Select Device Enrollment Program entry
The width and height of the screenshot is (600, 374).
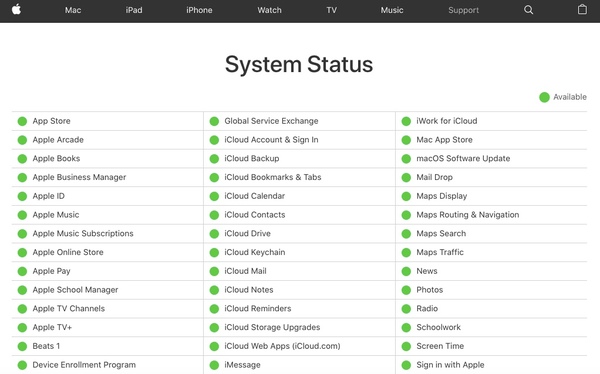[x=84, y=365]
